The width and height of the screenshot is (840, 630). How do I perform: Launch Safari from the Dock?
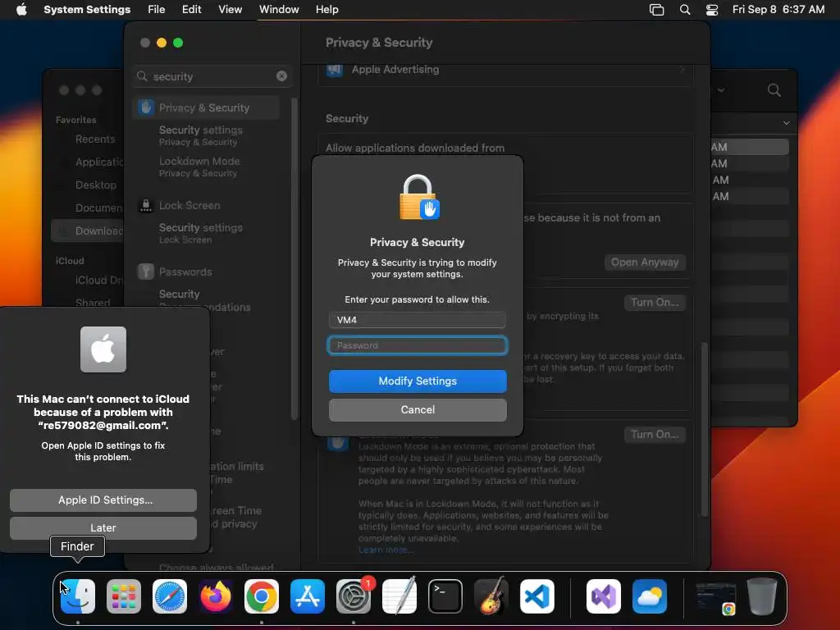(170, 596)
